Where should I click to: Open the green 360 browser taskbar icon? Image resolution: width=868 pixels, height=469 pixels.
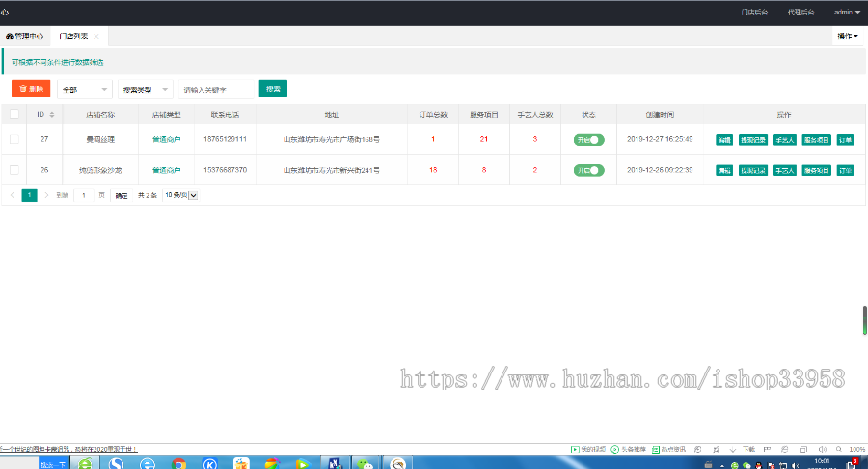click(x=85, y=463)
